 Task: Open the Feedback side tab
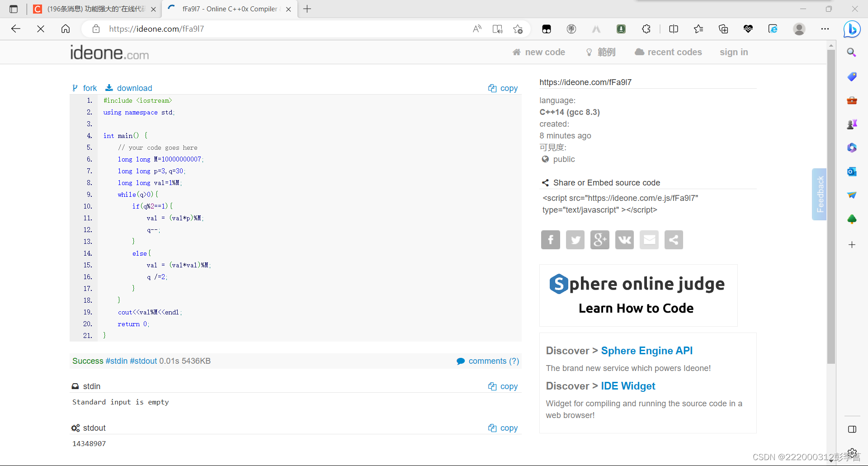point(819,195)
